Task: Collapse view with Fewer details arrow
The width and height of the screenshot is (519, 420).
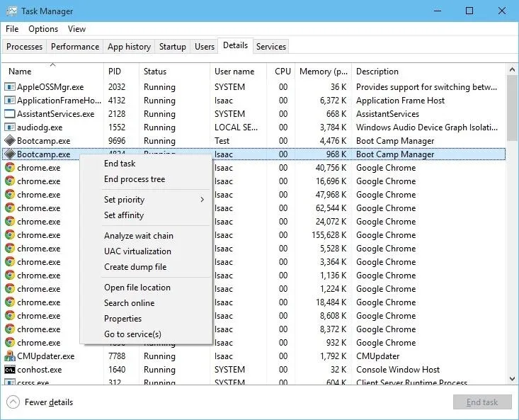Action: [x=13, y=402]
